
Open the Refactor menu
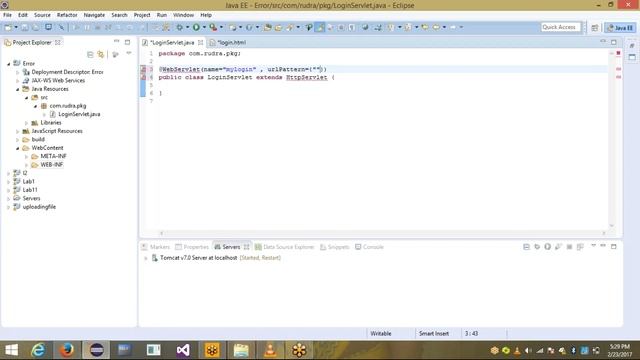pyautogui.click(x=67, y=15)
